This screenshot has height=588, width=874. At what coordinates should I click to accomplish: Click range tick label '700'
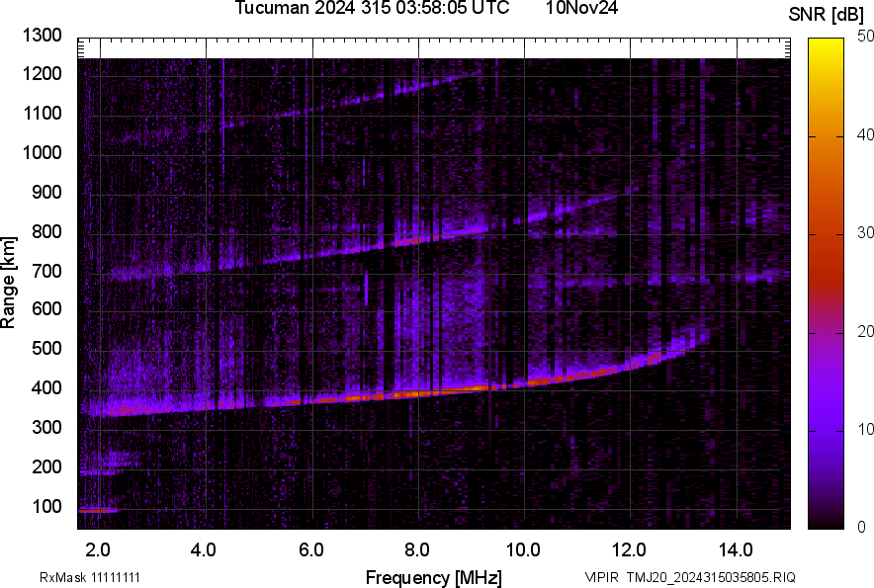(x=46, y=271)
